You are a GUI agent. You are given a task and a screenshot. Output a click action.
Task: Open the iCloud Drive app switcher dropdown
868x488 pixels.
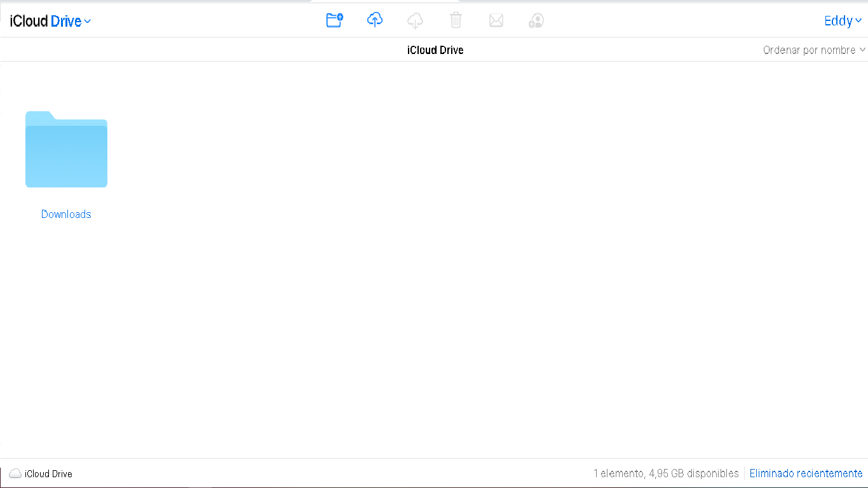pos(50,21)
